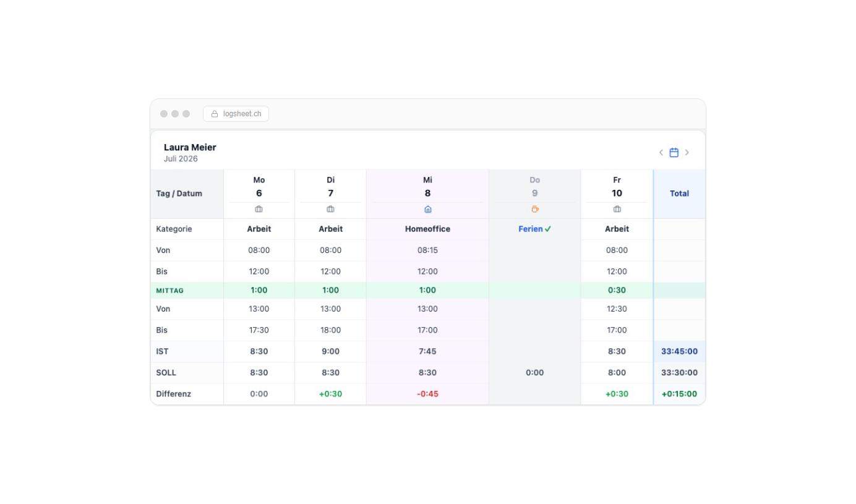856x504 pixels.
Task: Click the Ferien category link on Thursday
Action: tap(530, 229)
